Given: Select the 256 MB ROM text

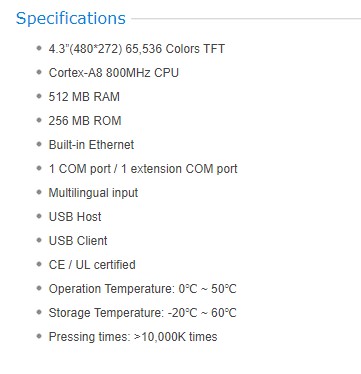Looking at the screenshot, I should (85, 121).
